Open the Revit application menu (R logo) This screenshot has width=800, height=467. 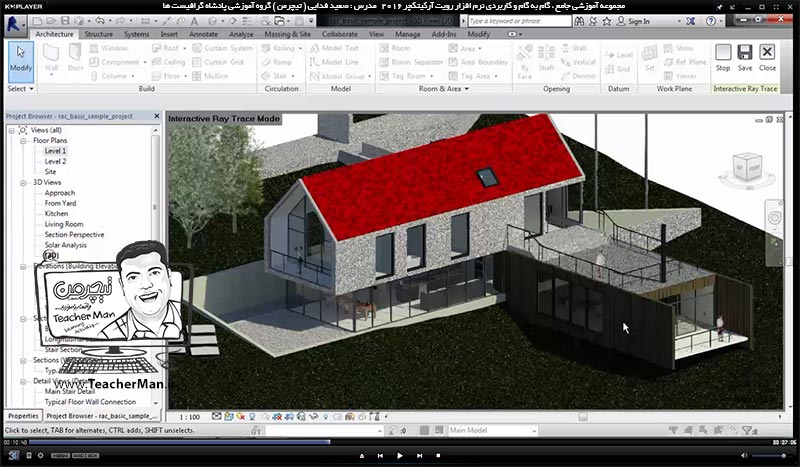coord(14,25)
